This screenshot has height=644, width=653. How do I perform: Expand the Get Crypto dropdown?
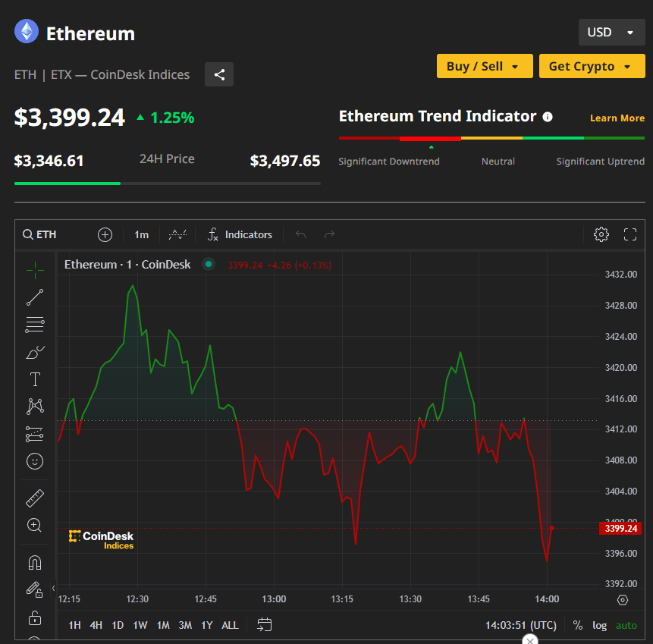pos(592,66)
